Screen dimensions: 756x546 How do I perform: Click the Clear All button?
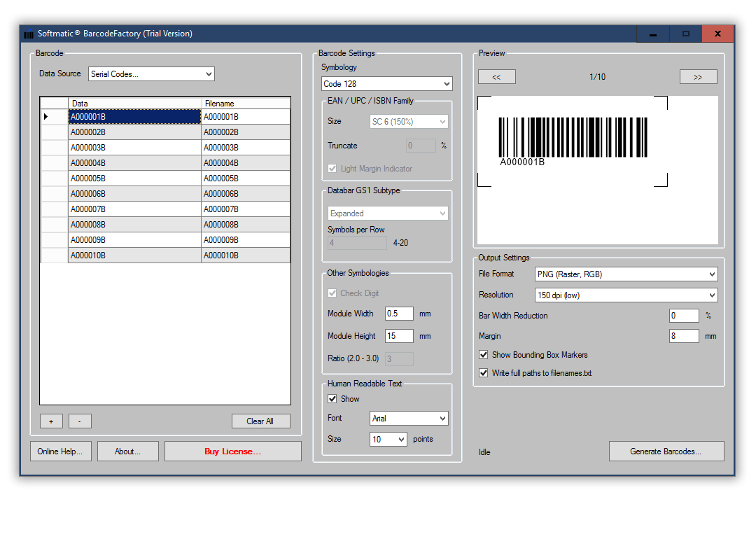(x=261, y=421)
